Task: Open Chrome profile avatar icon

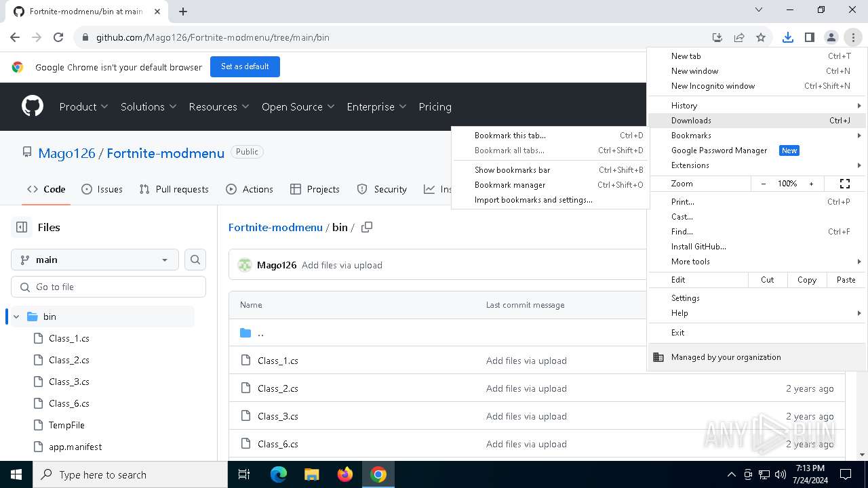Action: pos(831,37)
